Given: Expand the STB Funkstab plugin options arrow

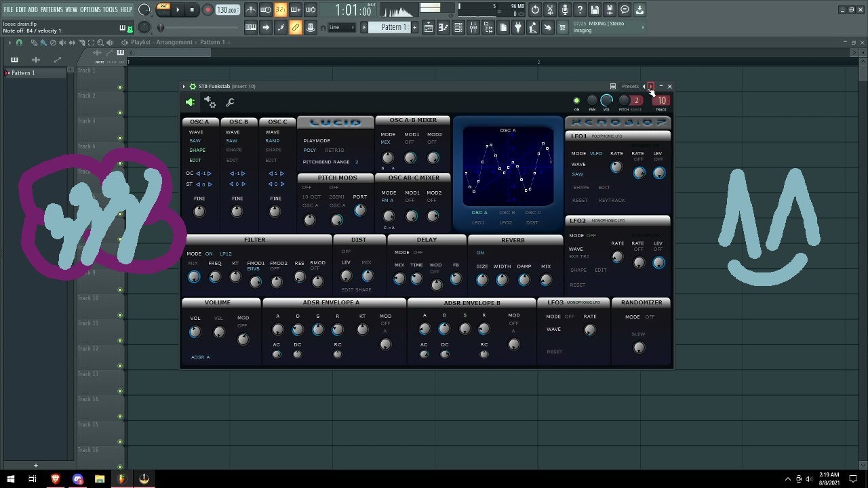Looking at the screenshot, I should [184, 87].
